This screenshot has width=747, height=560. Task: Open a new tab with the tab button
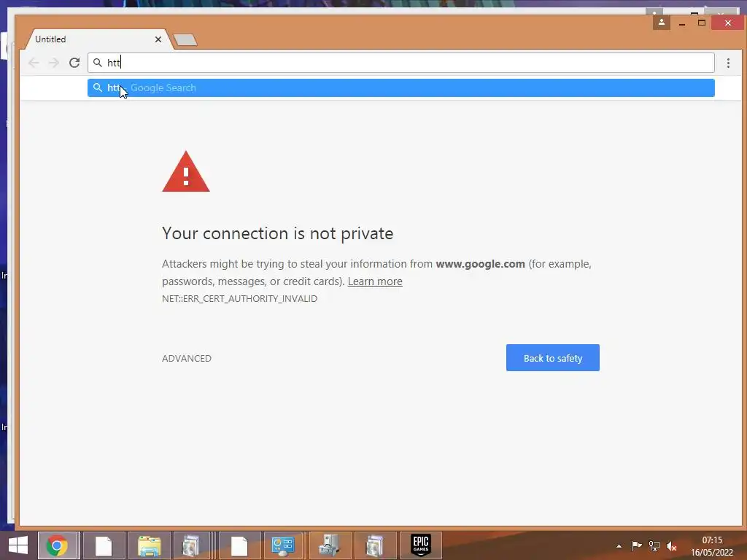click(x=185, y=40)
